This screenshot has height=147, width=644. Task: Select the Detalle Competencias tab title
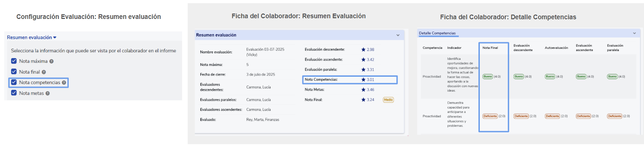pyautogui.click(x=437, y=33)
